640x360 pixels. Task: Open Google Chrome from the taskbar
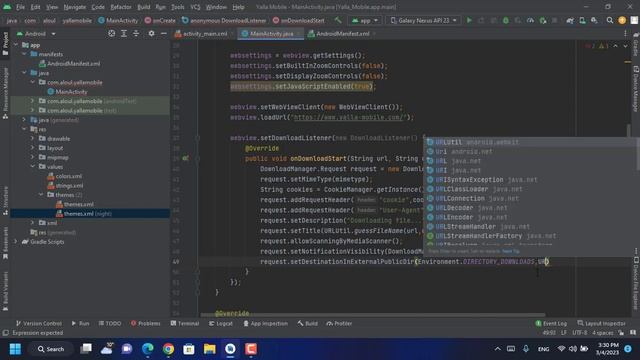tap(168, 349)
